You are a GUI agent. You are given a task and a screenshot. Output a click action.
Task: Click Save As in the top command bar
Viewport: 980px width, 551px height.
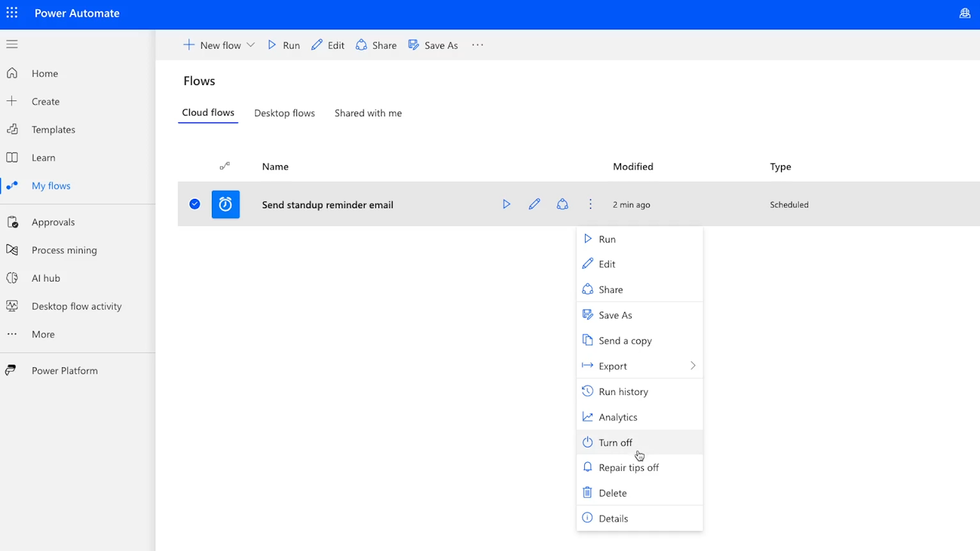tap(433, 45)
